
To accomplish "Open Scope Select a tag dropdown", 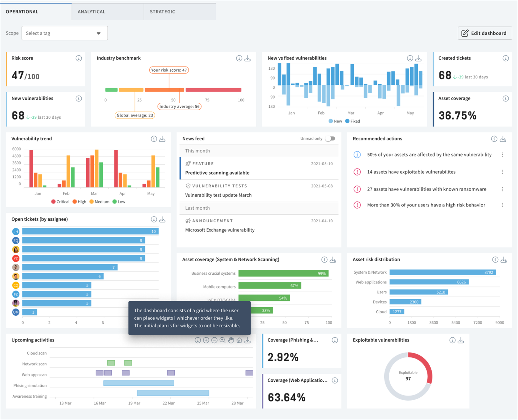I will click(x=65, y=33).
